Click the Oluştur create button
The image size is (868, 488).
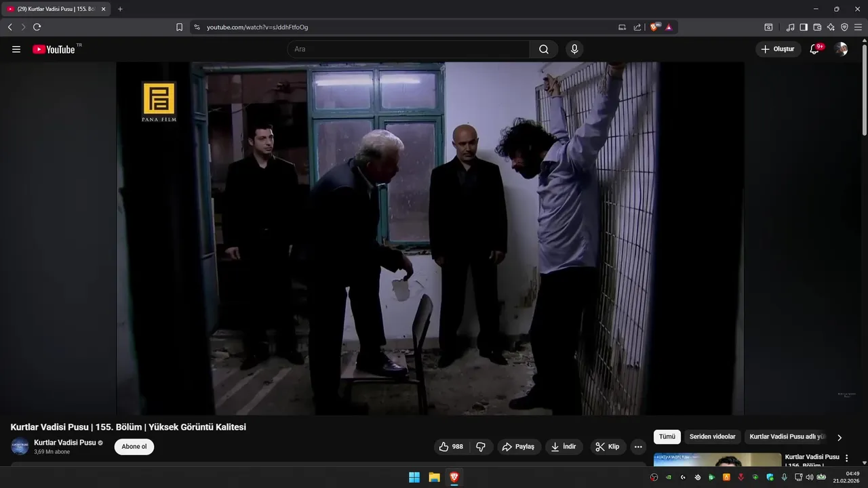(x=778, y=49)
